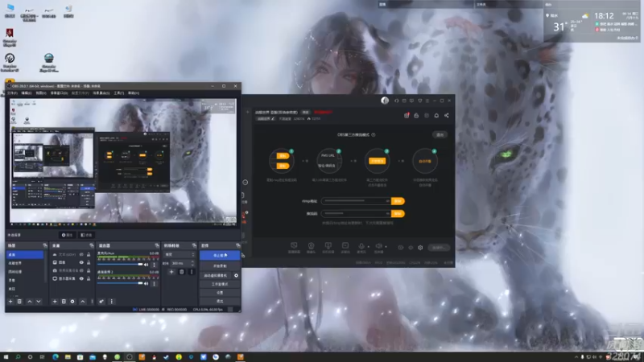Image resolution: width=644 pixels, height=362 pixels.
Task: Open the OBS Help menu
Action: 134,93
